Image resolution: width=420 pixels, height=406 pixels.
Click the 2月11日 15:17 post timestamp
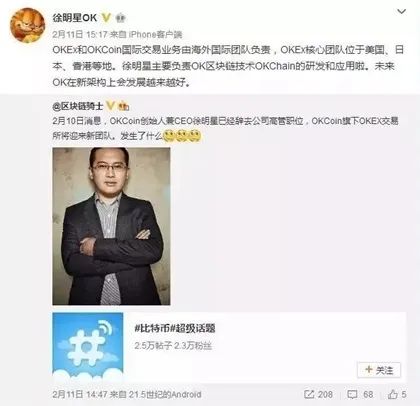[x=80, y=34]
